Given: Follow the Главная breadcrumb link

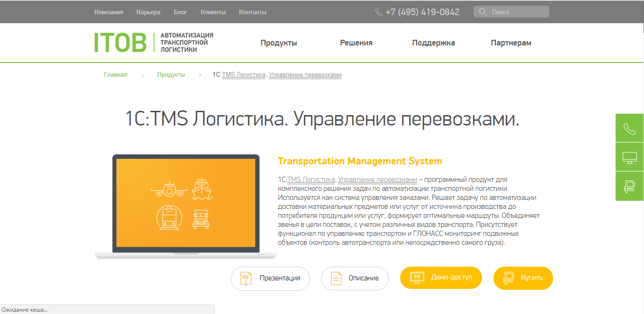Looking at the screenshot, I should (116, 74).
